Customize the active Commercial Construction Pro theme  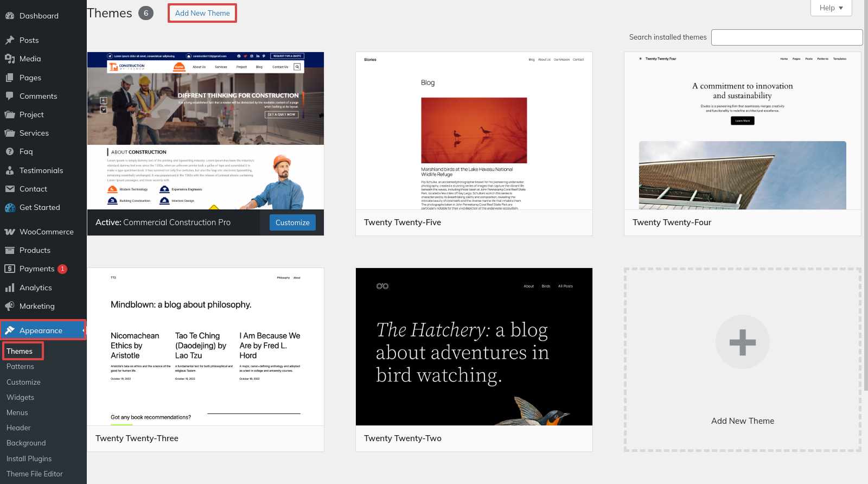(292, 222)
